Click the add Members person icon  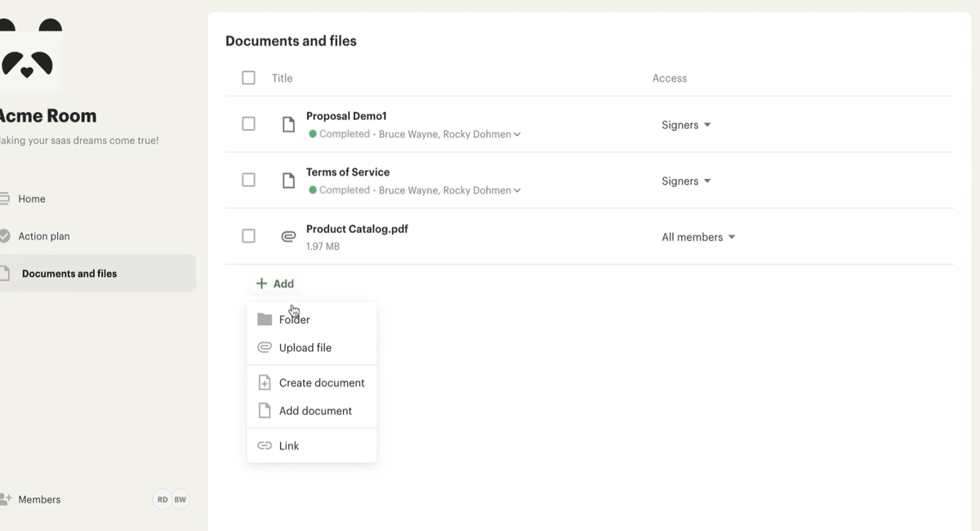[x=5, y=499]
